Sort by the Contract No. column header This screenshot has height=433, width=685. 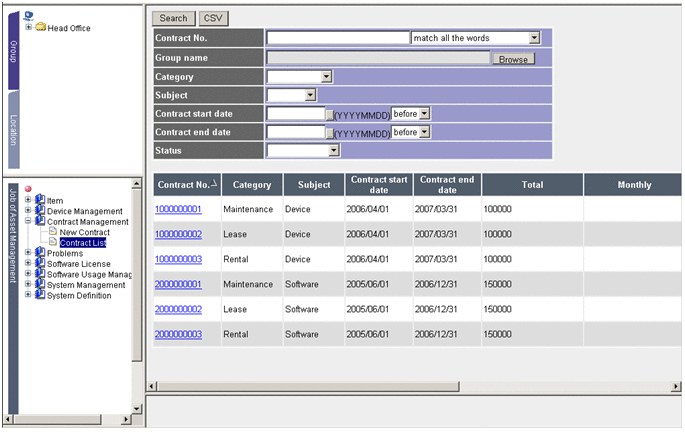[x=184, y=185]
